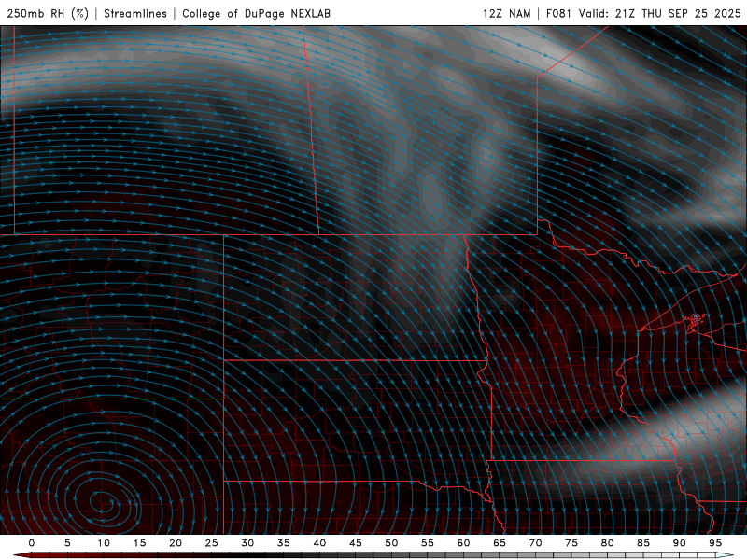Image resolution: width=747 pixels, height=560 pixels.
Task: Click the '250mb RH (%)' title text
Action: tap(48, 13)
